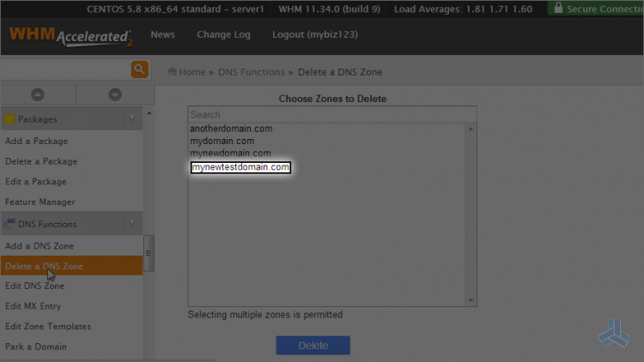The image size is (644, 362).
Task: Click sidebar scrollbar up arrow
Action: (149, 113)
